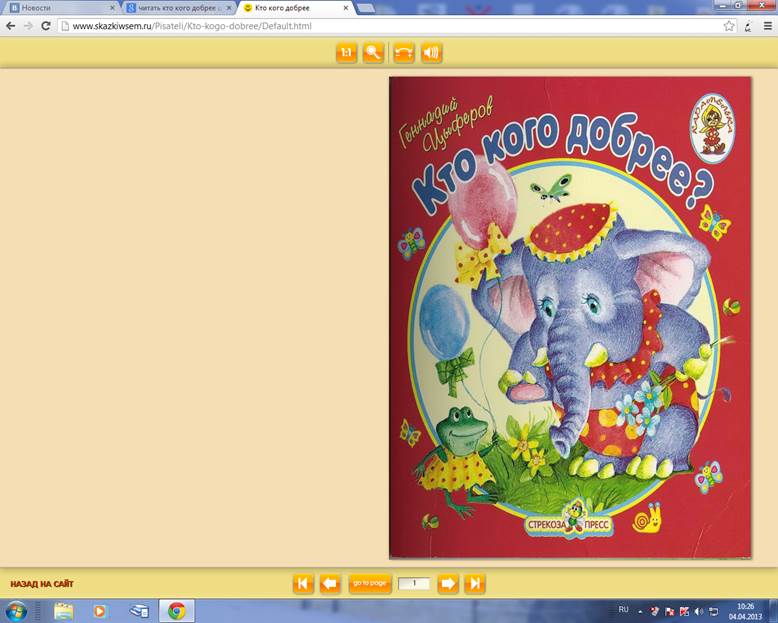The height and width of the screenshot is (623, 778).
Task: Open the Action Center flag icon
Action: (x=669, y=612)
